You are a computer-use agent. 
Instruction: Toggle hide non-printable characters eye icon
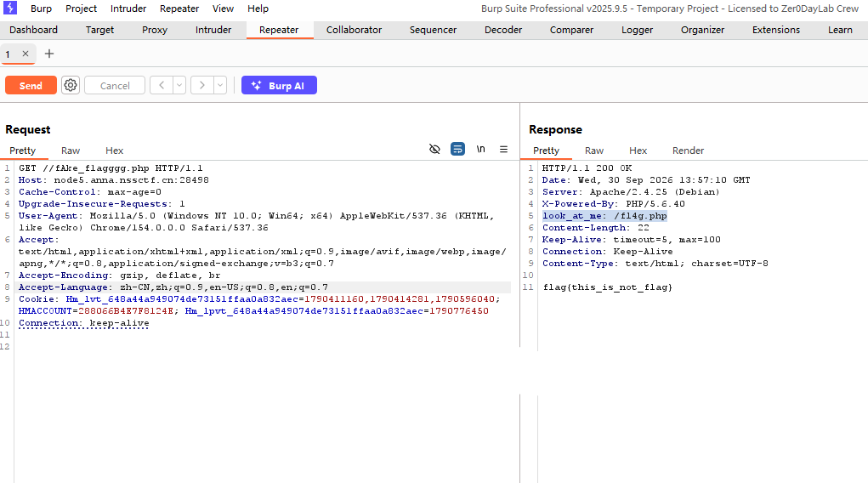434,149
